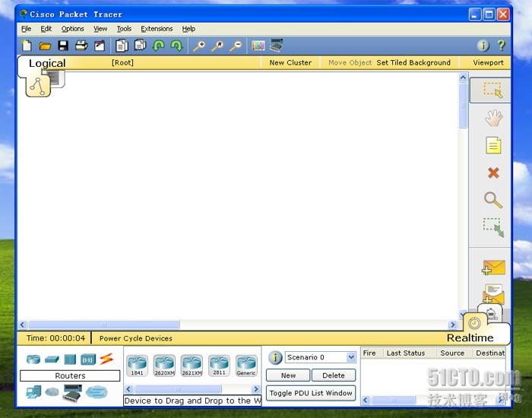Screen dimensions: 532x418
Task: Click the Copy toolbar icon
Action: [x=122, y=46]
